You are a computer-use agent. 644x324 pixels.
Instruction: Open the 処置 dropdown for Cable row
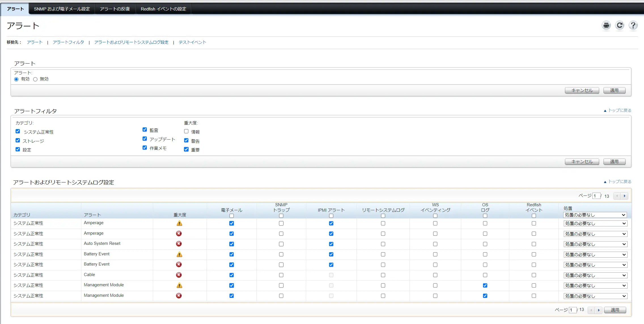[595, 275]
